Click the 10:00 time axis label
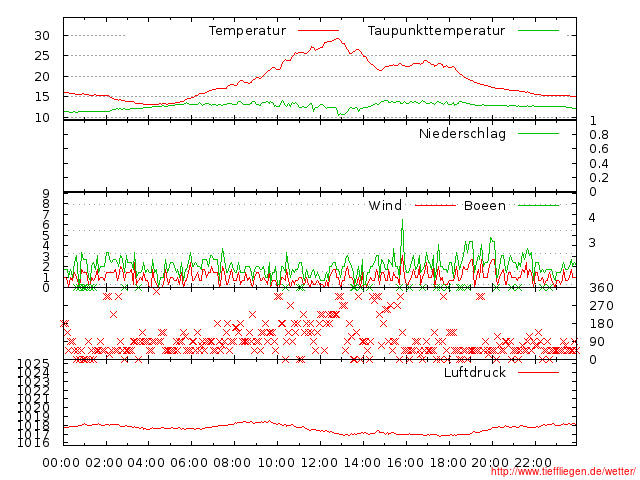Screen dimensions: 640x480 click(x=276, y=463)
